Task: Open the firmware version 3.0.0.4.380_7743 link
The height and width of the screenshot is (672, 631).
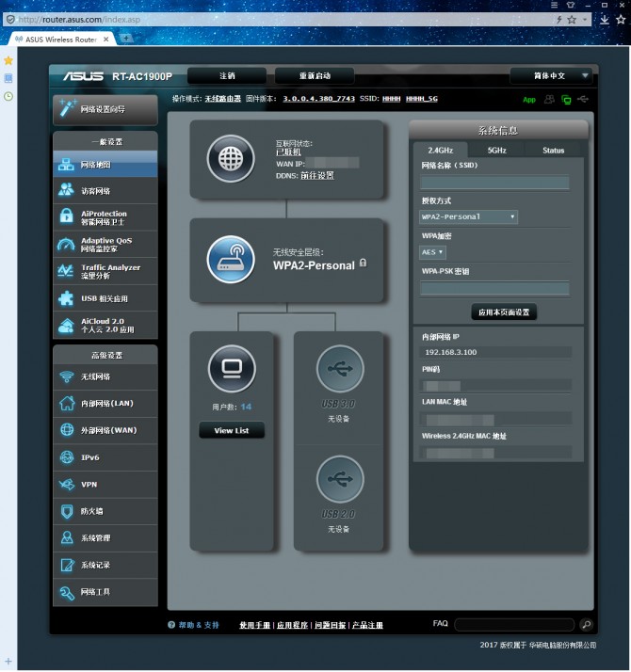Action: 318,99
